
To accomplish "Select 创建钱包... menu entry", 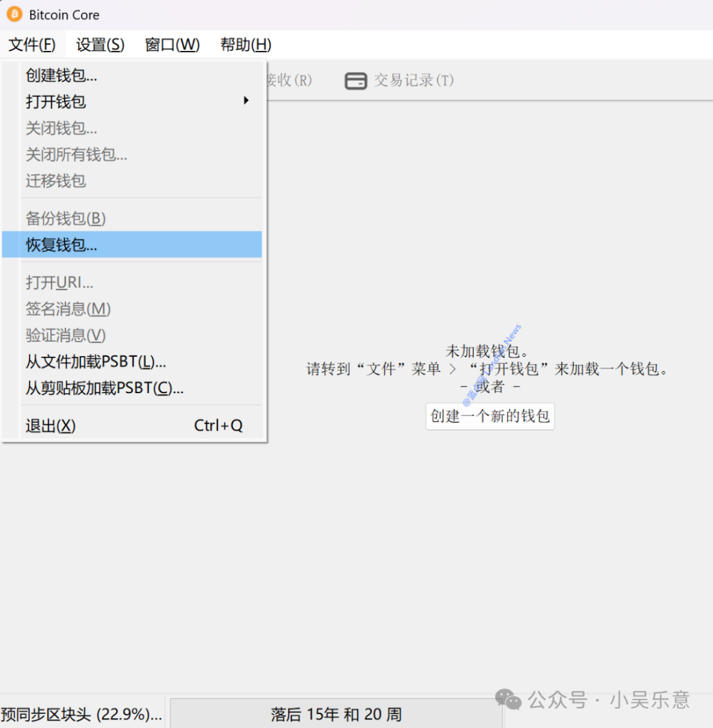I will (132, 75).
